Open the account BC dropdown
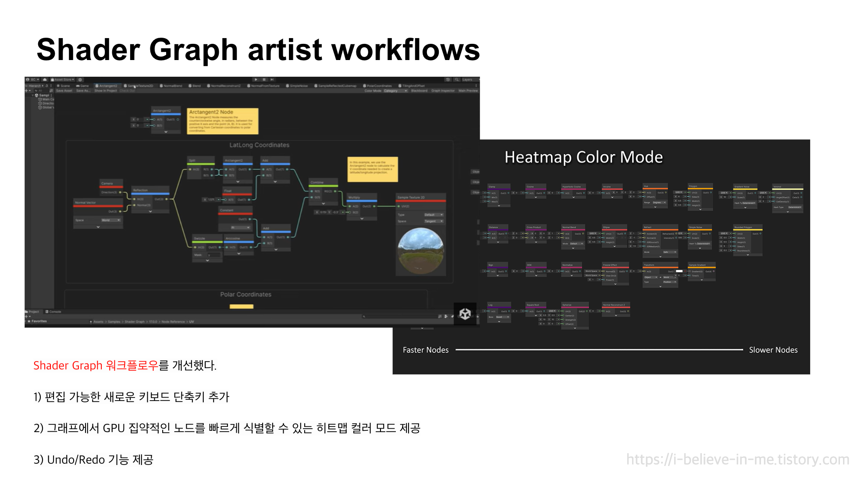This screenshot has height=490, width=868. 32,80
